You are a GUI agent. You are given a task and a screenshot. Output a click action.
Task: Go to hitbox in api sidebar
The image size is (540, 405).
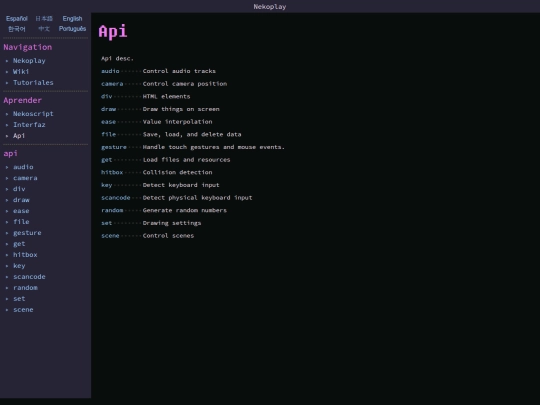click(25, 255)
